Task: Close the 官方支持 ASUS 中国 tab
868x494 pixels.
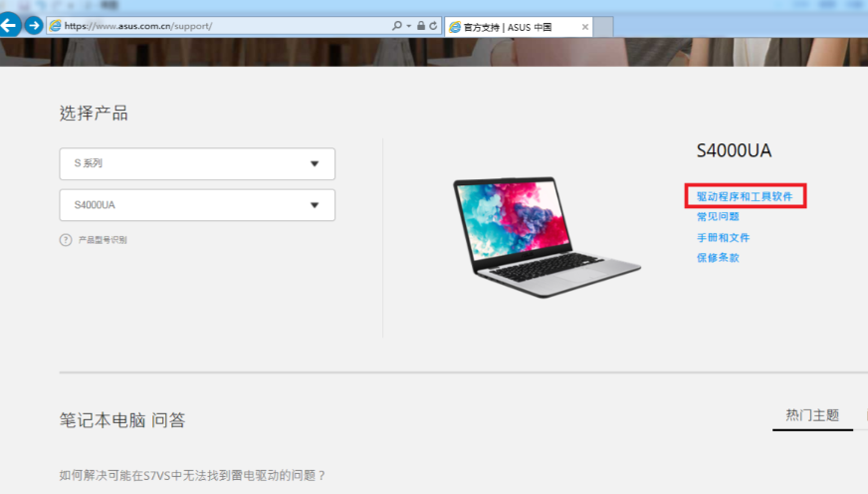Action: [x=584, y=27]
